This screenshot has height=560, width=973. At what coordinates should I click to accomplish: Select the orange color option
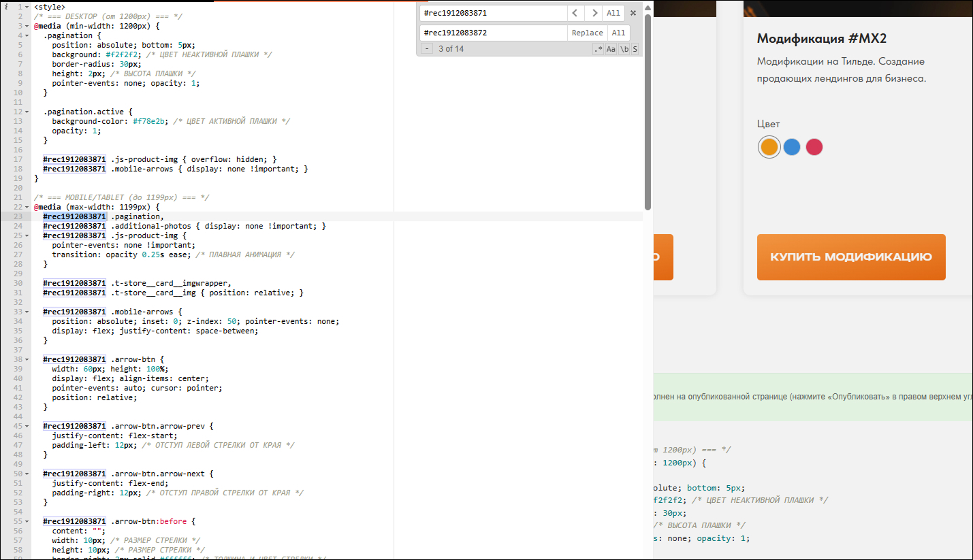(x=769, y=147)
